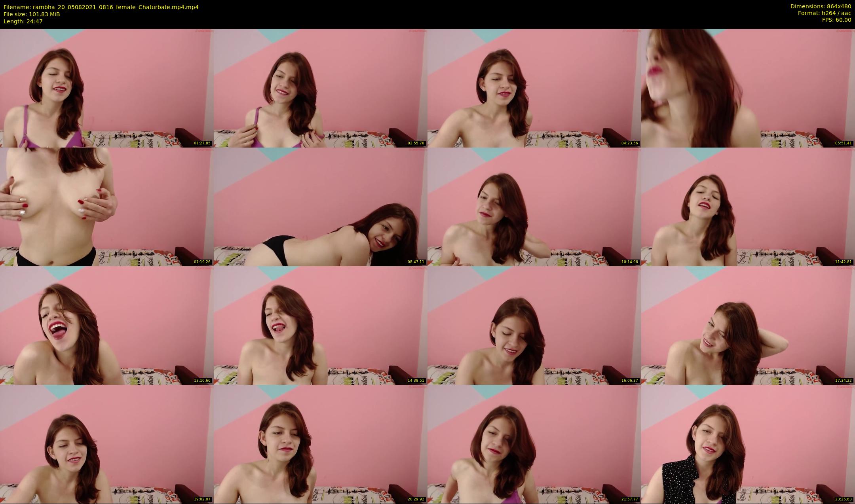
Task: Click the File size 101.83 MiB label
Action: tap(32, 14)
